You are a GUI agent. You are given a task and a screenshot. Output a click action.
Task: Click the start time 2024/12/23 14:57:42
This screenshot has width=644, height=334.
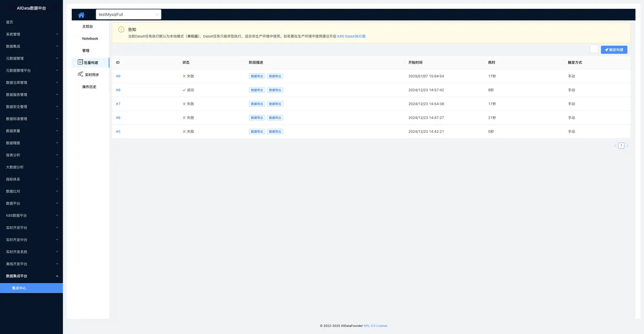pos(426,90)
